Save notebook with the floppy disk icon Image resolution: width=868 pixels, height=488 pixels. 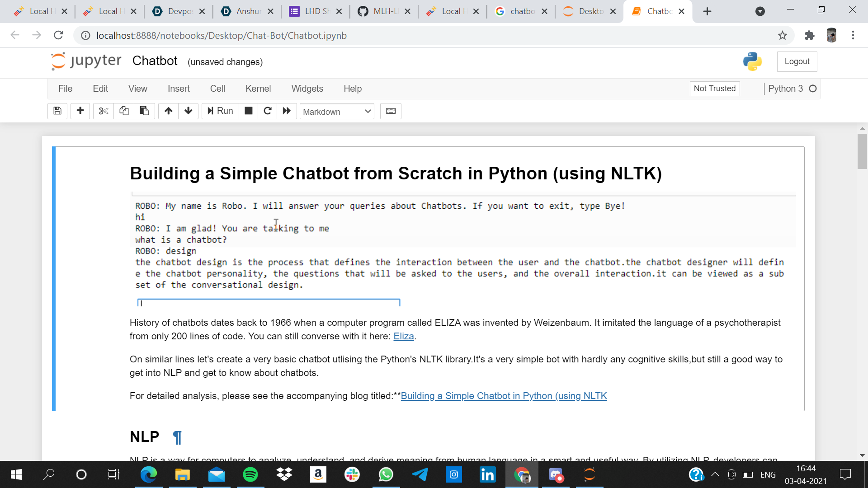pyautogui.click(x=57, y=111)
